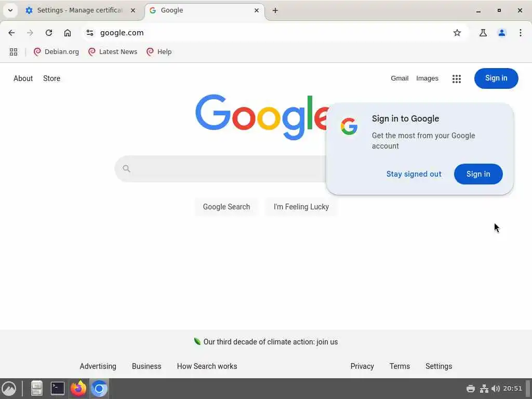Open the tab search dropdown arrow
Screen dimensions: 532x399
[x=10, y=10]
